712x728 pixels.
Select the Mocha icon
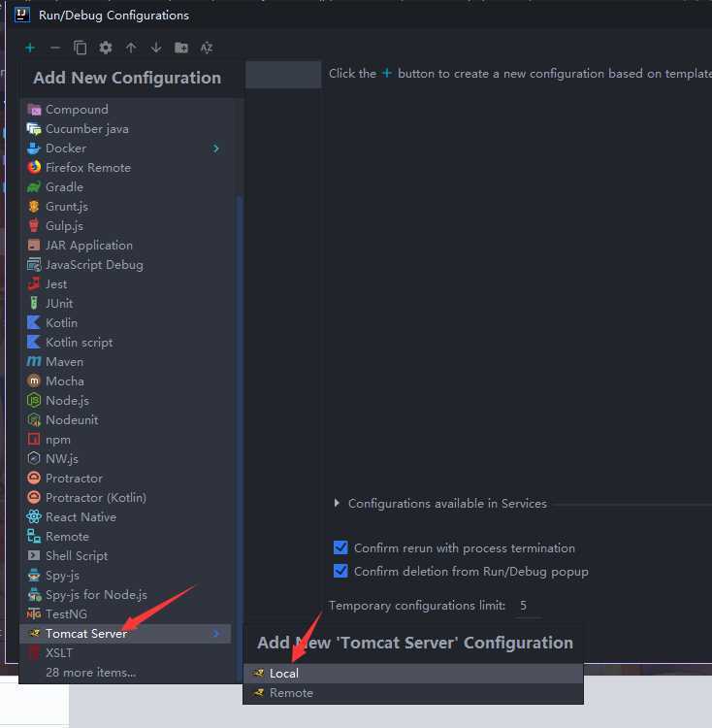34,381
